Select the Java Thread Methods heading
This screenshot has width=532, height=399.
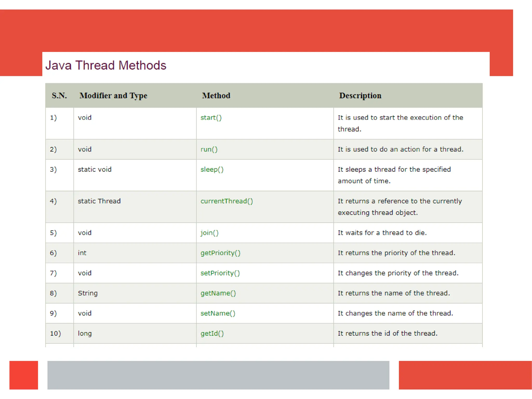coord(106,65)
